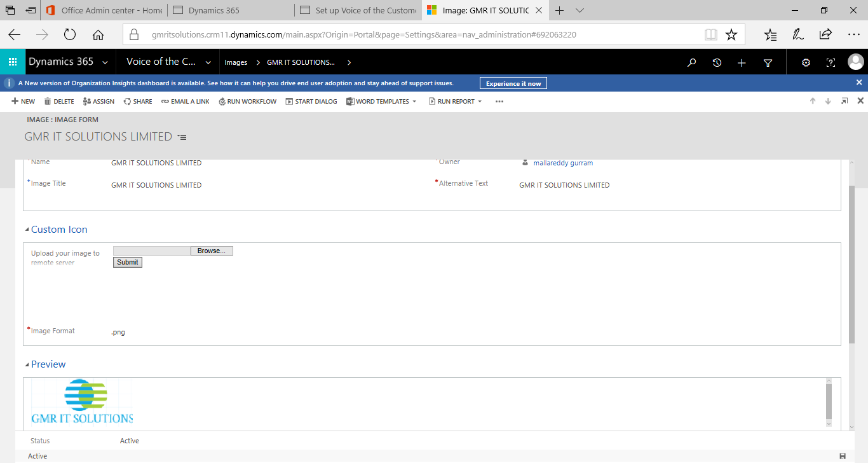Click the quick create plus icon
Screen dimensions: 868x463
coord(742,62)
